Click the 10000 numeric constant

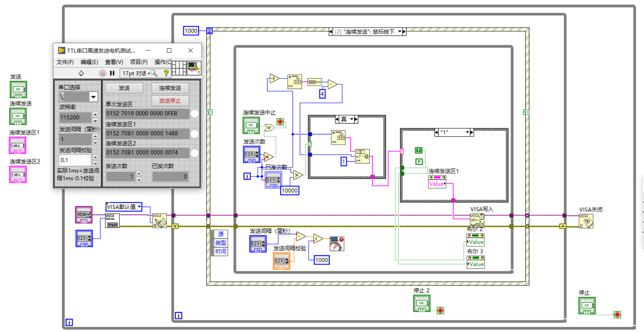290,191
